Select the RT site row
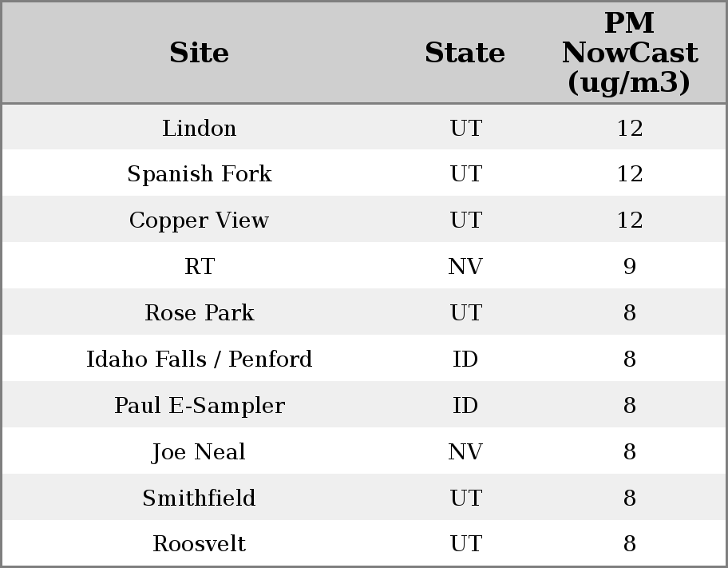 coord(199,267)
